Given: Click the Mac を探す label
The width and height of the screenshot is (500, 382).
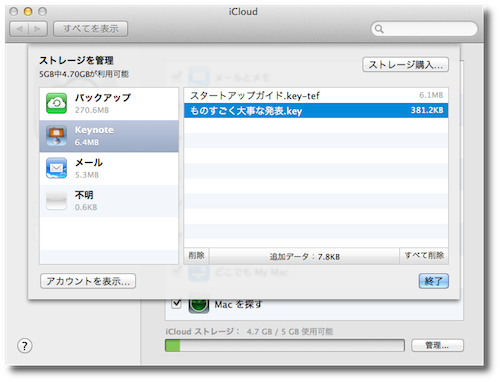Looking at the screenshot, I should (238, 305).
